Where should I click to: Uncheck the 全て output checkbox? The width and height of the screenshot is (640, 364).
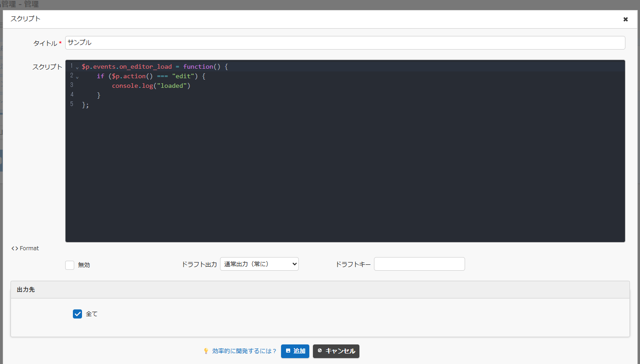tap(77, 314)
